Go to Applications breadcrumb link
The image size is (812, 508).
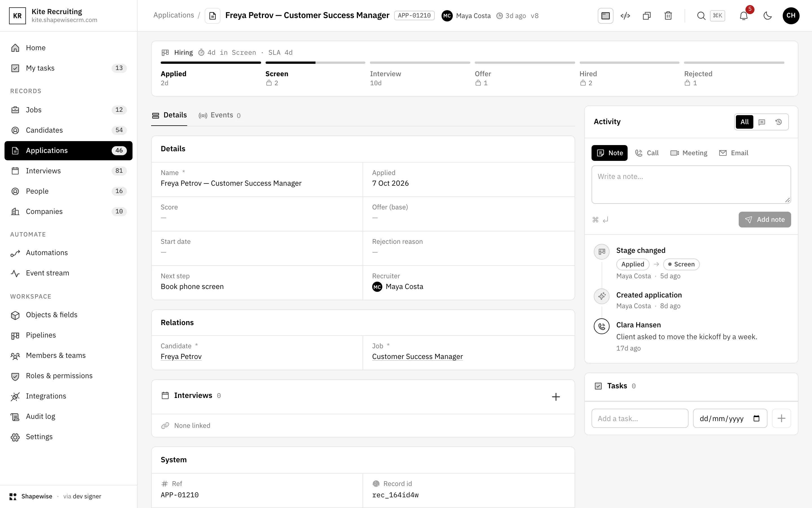coord(173,15)
